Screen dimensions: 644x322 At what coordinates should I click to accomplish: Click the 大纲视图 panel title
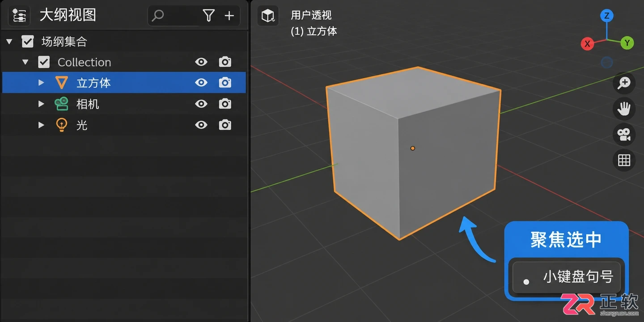pyautogui.click(x=68, y=15)
